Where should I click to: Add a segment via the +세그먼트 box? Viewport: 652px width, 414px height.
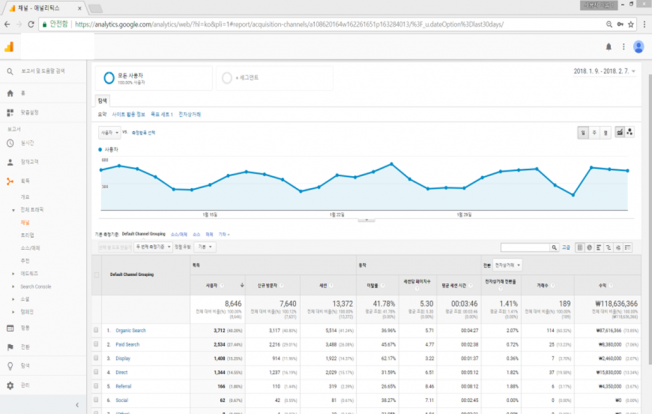point(274,78)
